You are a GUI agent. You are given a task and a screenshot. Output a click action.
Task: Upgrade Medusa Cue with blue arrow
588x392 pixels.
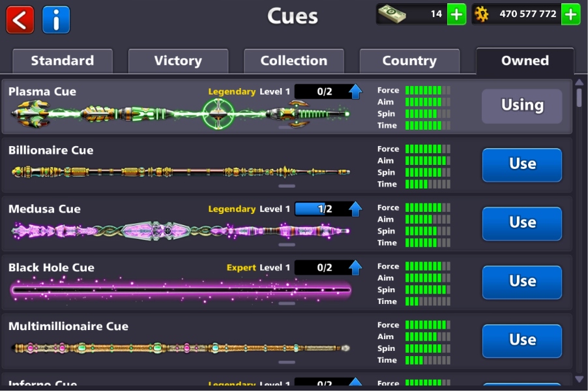(x=355, y=209)
